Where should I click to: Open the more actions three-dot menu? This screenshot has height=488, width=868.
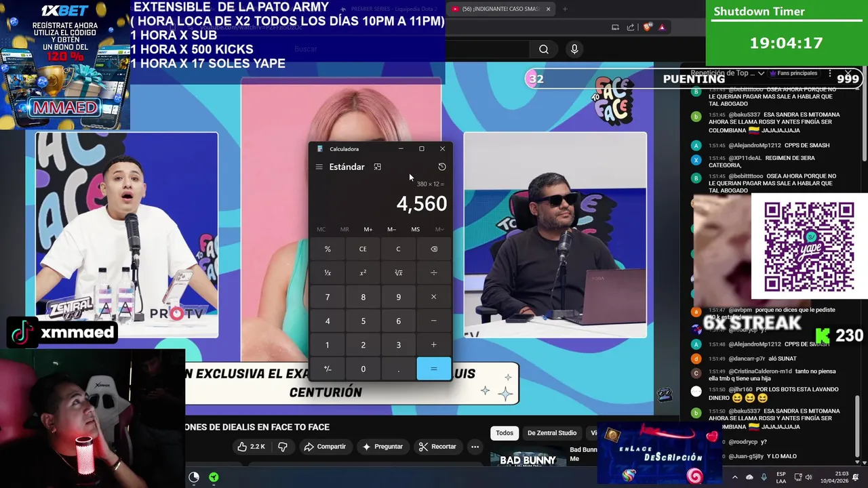(475, 447)
